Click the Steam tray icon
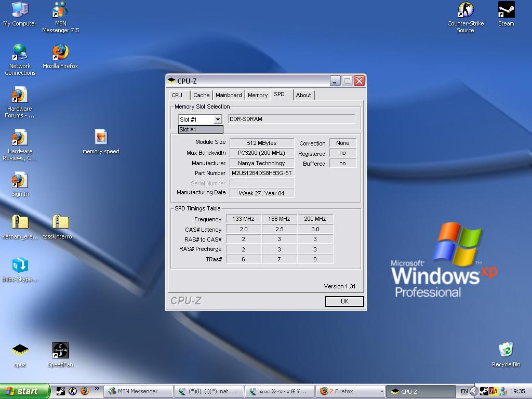 pyautogui.click(x=485, y=391)
